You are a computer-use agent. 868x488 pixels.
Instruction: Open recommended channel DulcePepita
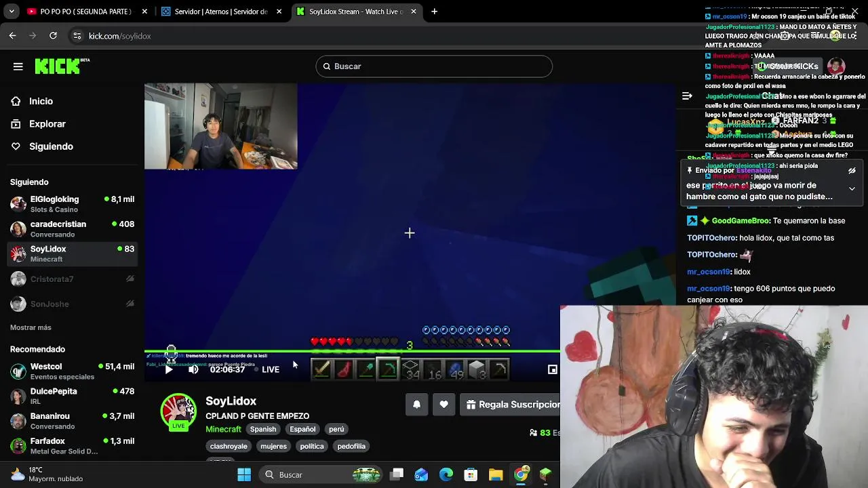point(72,396)
